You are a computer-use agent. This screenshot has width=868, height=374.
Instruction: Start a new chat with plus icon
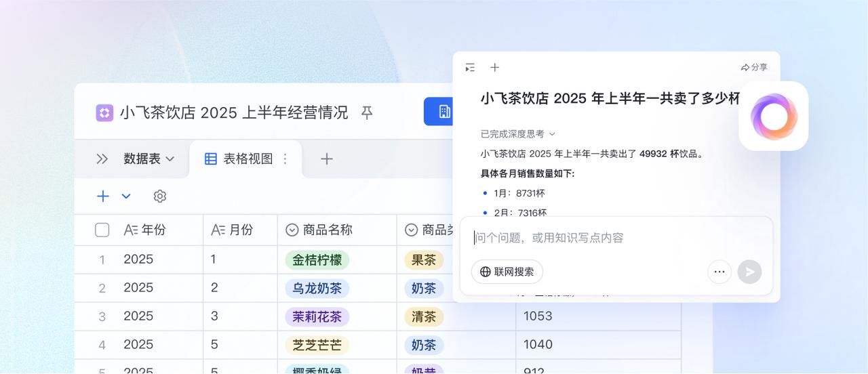point(495,68)
